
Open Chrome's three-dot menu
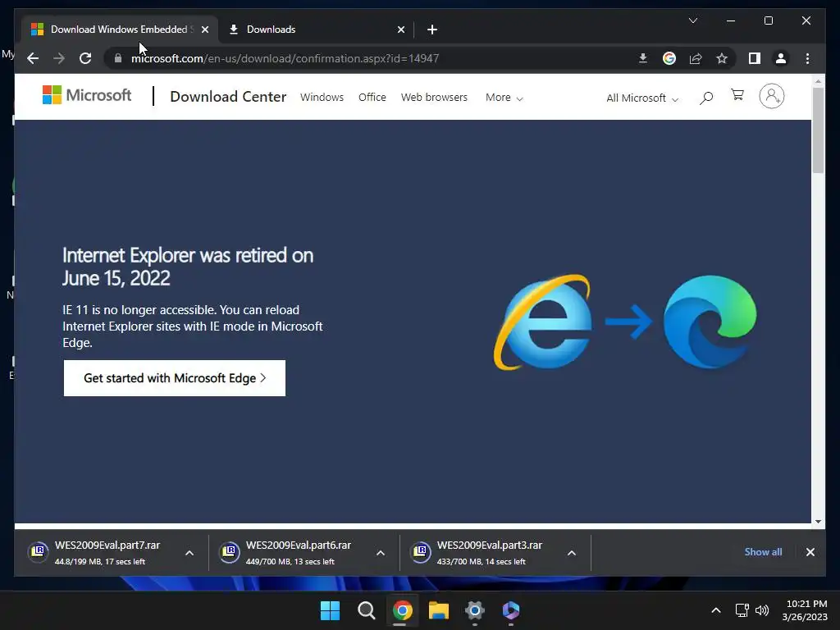coord(807,58)
